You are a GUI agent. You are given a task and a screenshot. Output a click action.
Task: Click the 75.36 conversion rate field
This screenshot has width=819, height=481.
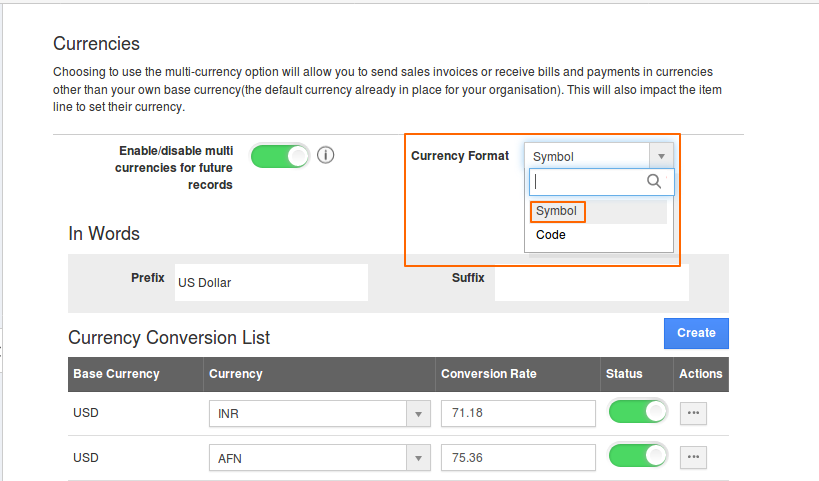(519, 458)
